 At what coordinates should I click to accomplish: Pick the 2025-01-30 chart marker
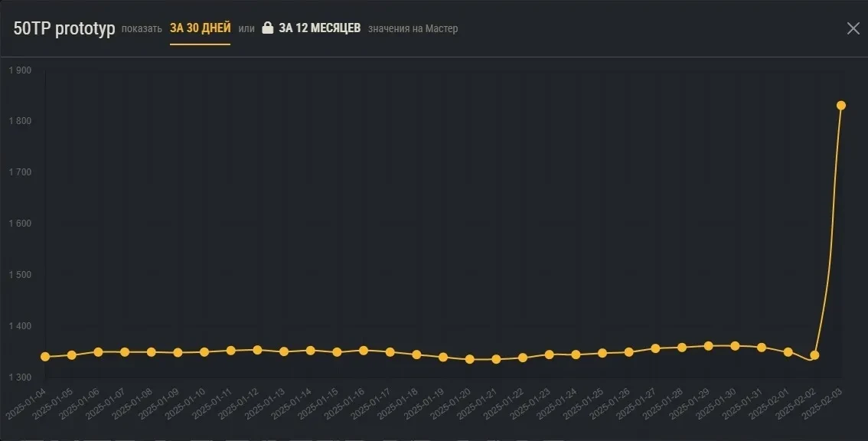tap(735, 346)
